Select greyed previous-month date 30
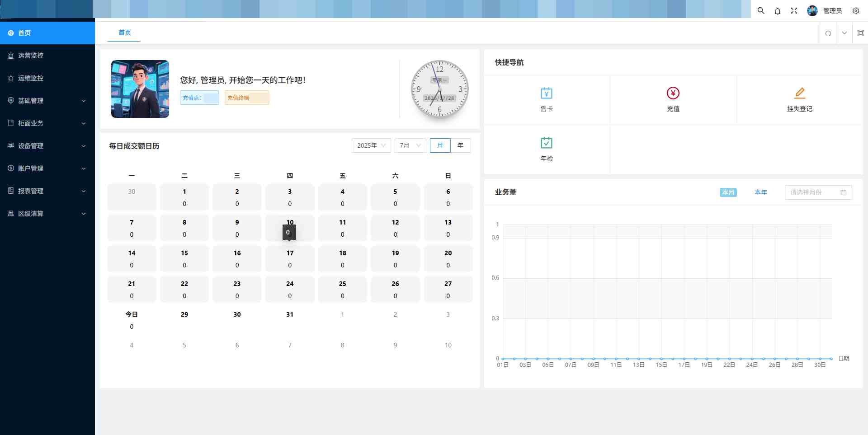This screenshot has width=868, height=435. pyautogui.click(x=132, y=197)
